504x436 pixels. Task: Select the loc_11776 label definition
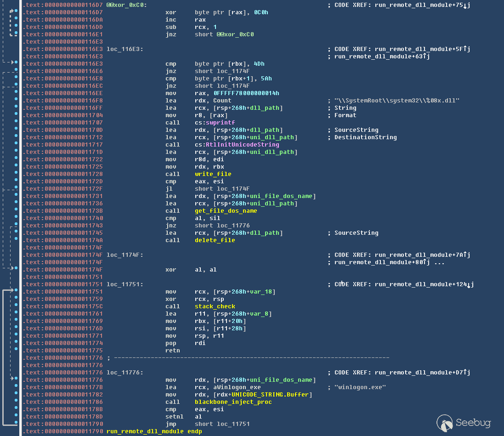tap(125, 373)
